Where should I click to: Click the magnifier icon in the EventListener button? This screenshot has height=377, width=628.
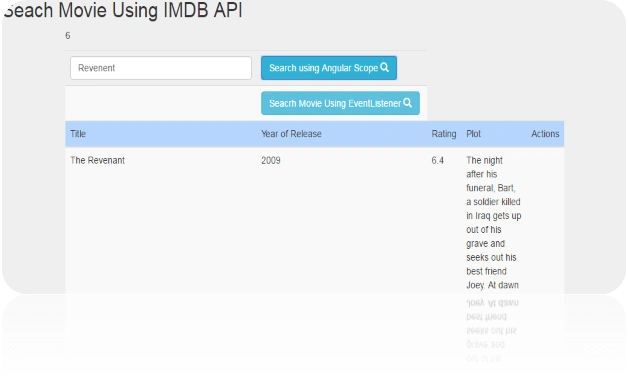tap(407, 103)
